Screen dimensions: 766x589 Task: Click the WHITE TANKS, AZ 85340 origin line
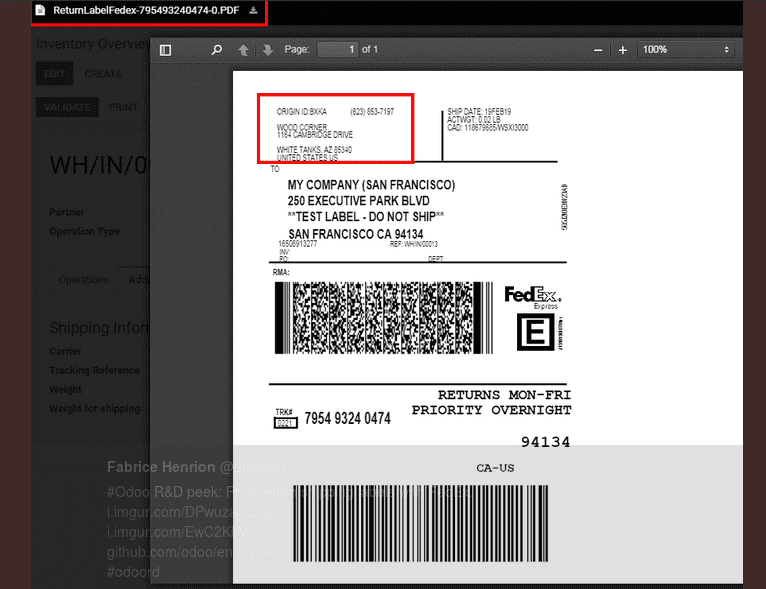pos(314,149)
